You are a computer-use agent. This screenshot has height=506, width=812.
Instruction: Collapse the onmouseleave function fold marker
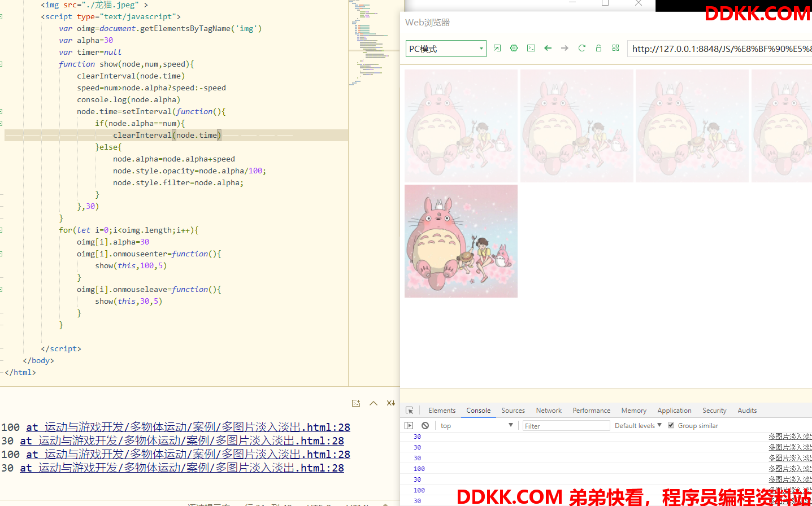[1, 290]
